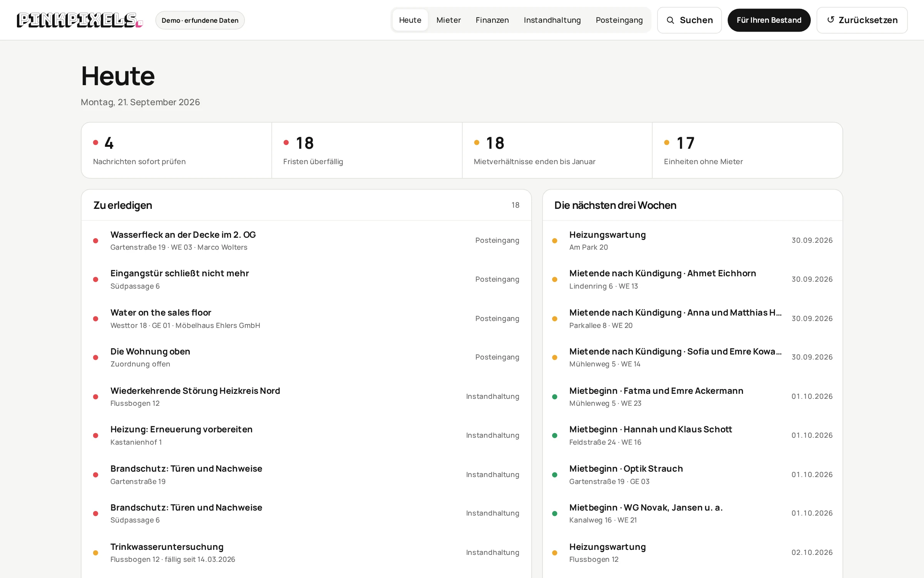The image size is (924, 578).
Task: Click the count 18 in Zu erledigen header
Action: coord(515,205)
